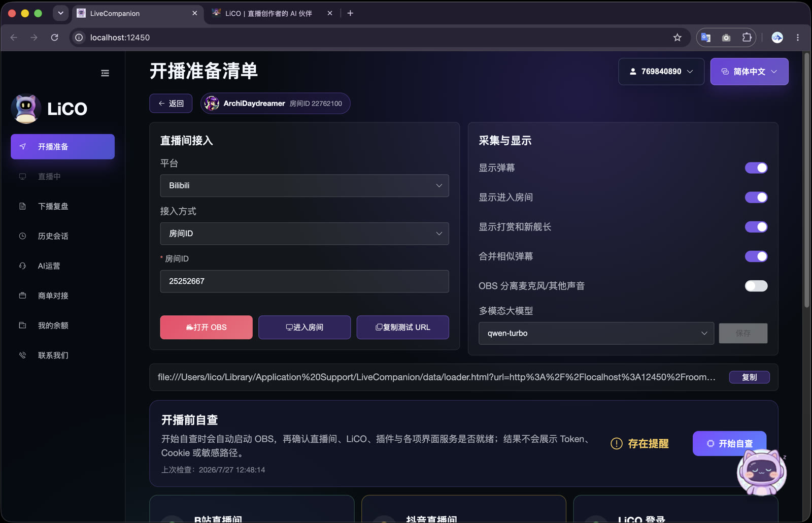Open a new browser tab
The image size is (812, 523).
(x=350, y=13)
